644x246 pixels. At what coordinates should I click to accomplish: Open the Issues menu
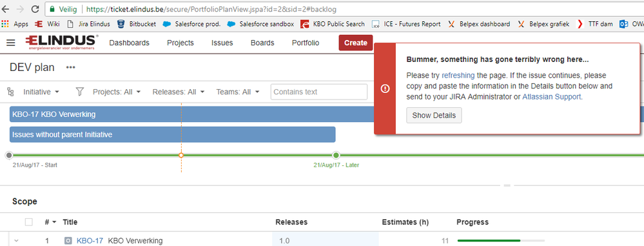(222, 43)
